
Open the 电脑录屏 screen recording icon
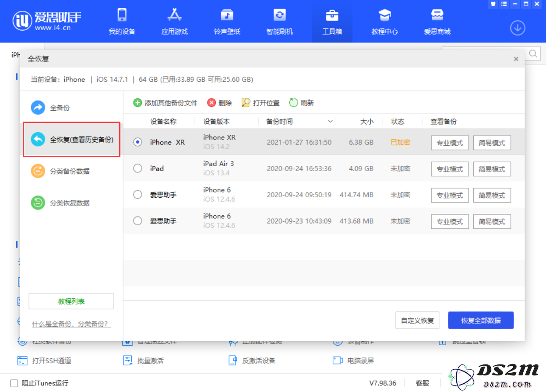click(338, 361)
